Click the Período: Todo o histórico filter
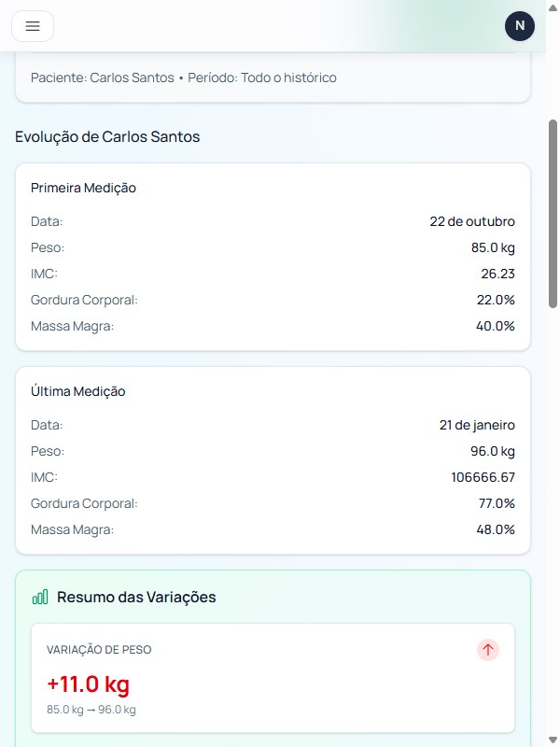The image size is (560, 747). pyautogui.click(x=262, y=78)
